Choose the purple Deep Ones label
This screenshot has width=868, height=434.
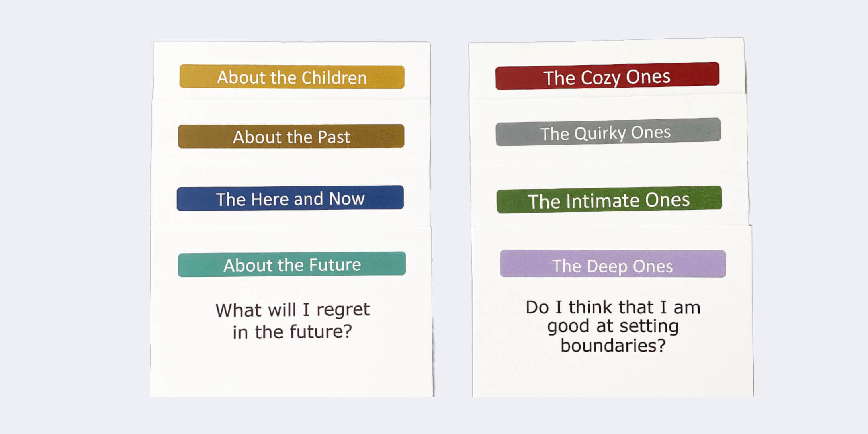tap(612, 264)
